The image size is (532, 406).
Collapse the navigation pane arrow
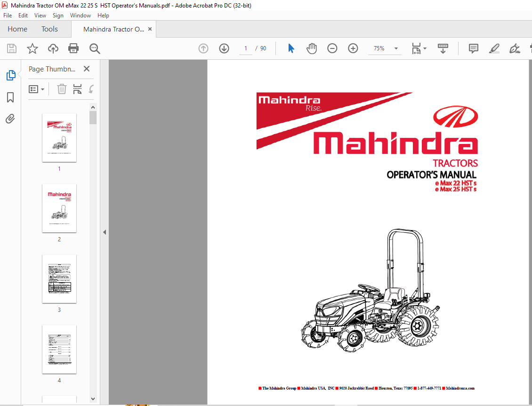pyautogui.click(x=105, y=232)
